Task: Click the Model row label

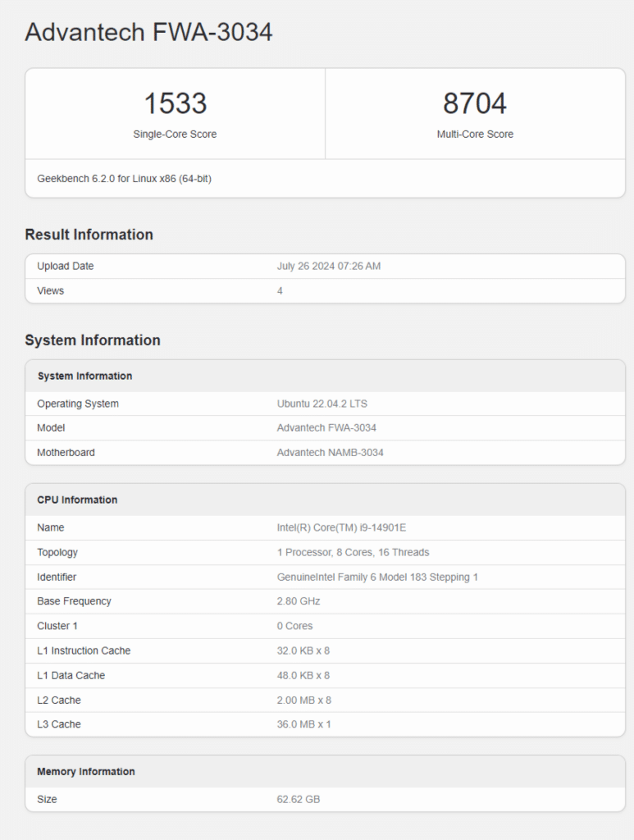Action: pos(51,427)
